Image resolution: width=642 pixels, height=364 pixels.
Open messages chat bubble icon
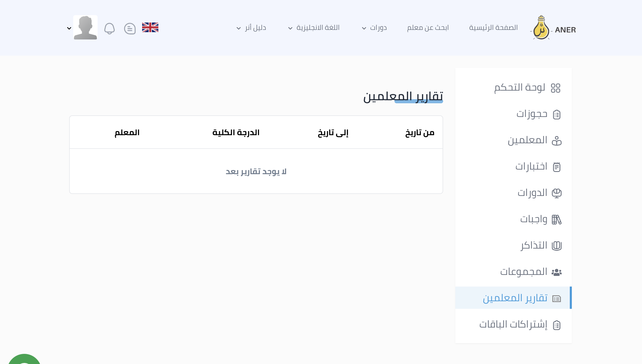[x=130, y=28]
